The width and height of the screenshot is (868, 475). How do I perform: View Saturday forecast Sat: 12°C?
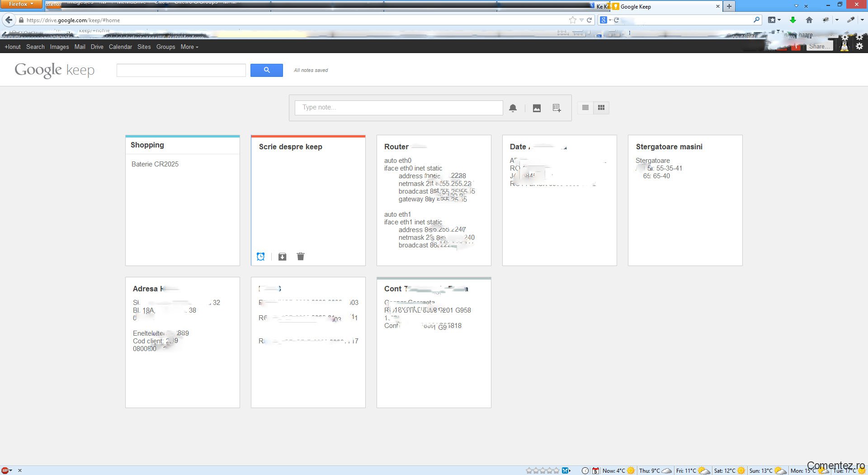tap(729, 470)
